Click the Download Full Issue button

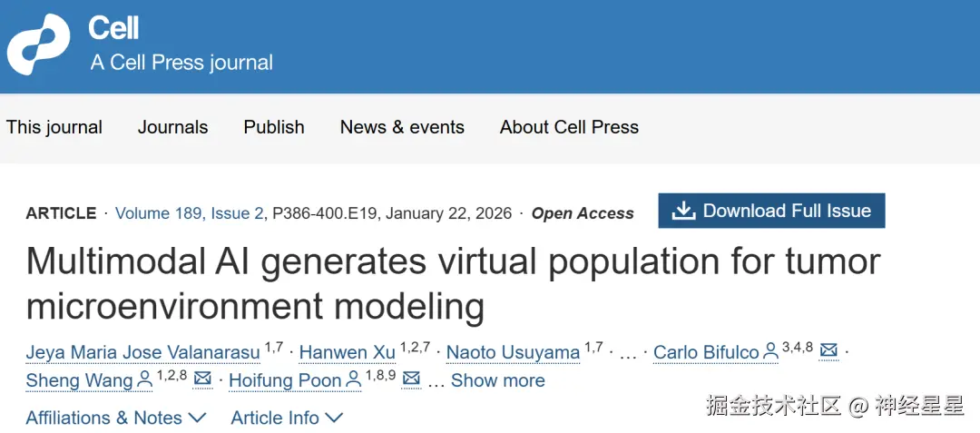pos(771,211)
